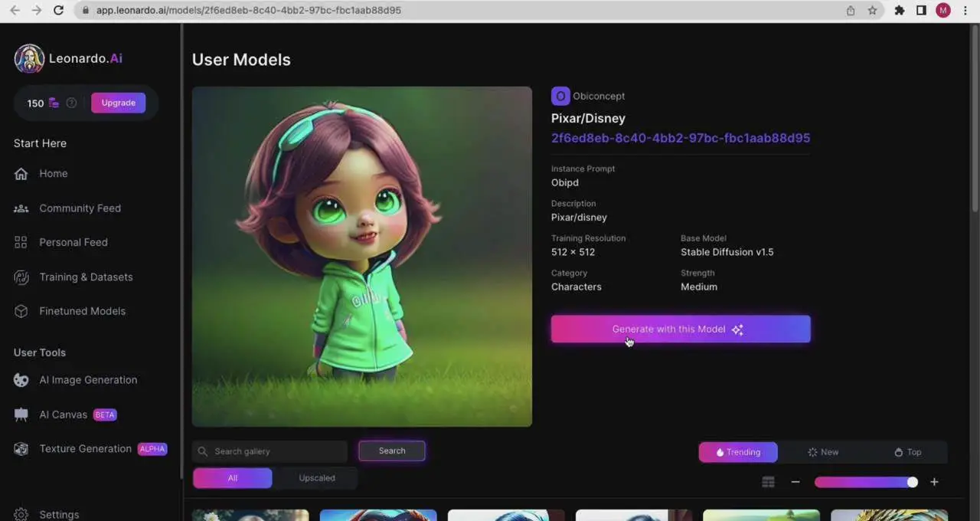Open Training & Datasets section
The width and height of the screenshot is (980, 521).
pos(86,277)
